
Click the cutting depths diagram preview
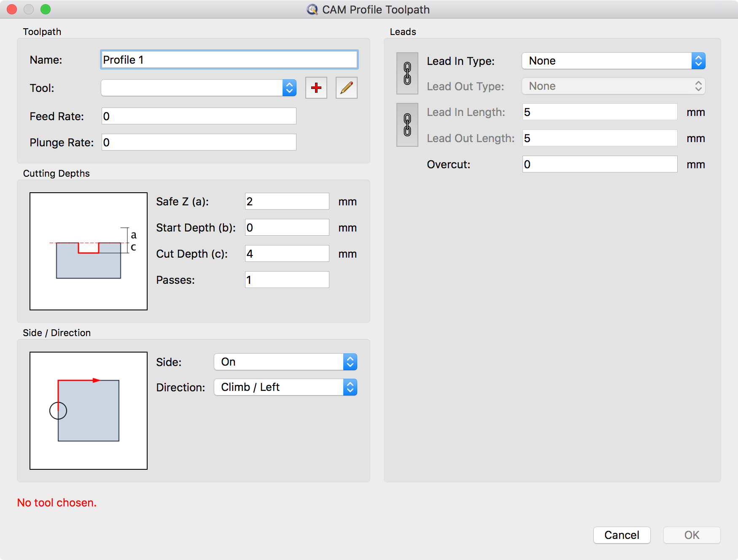coord(89,251)
